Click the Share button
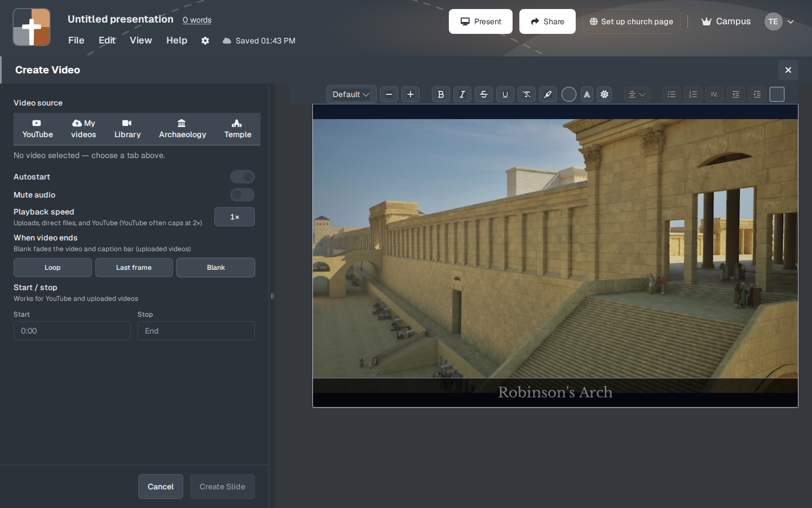Viewport: 812px width, 508px height. click(x=548, y=21)
